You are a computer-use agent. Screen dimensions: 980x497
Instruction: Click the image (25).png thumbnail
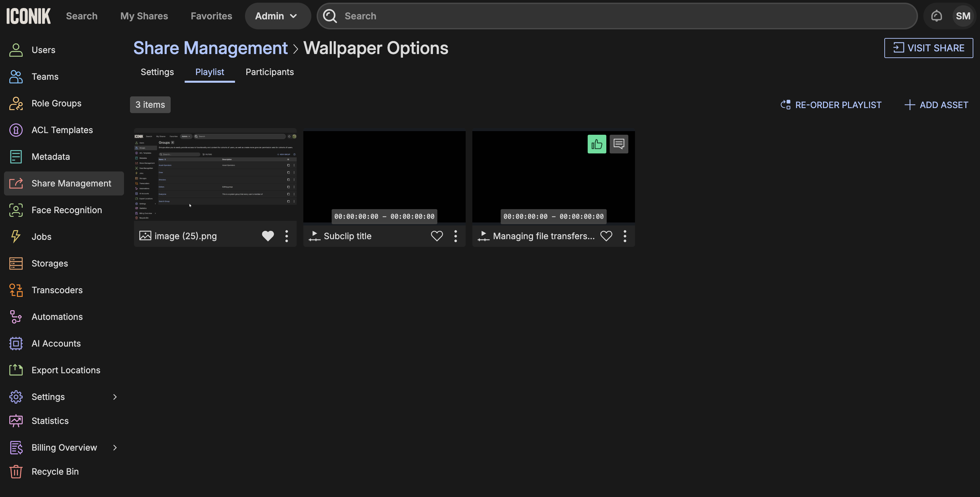coord(215,175)
